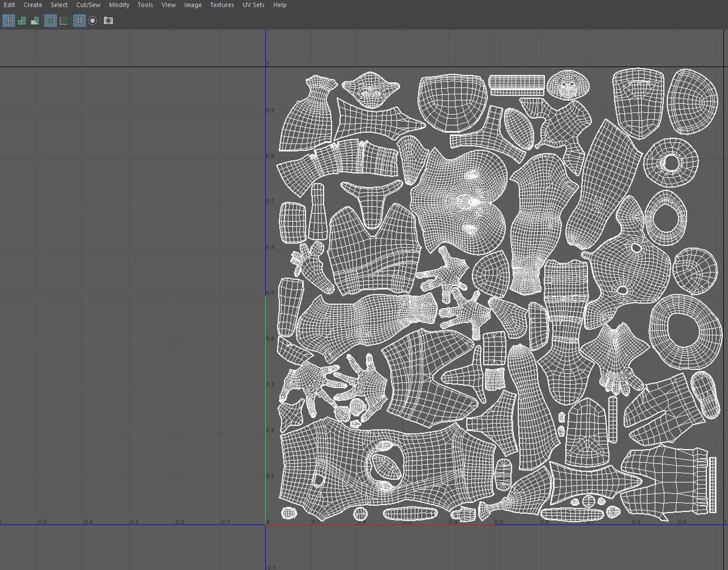
Task: Open the Image menu
Action: click(193, 5)
